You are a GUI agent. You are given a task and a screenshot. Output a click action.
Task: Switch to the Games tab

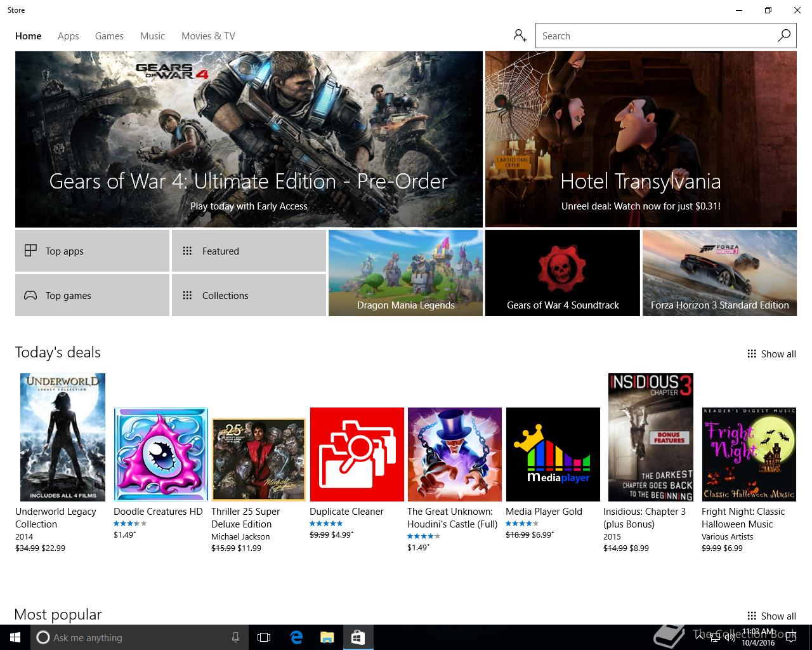(109, 36)
